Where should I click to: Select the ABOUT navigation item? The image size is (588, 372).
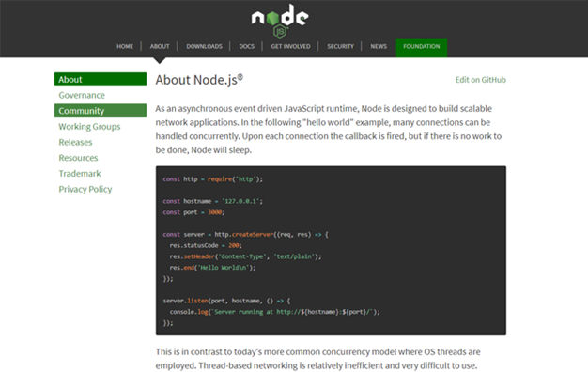[x=160, y=47]
